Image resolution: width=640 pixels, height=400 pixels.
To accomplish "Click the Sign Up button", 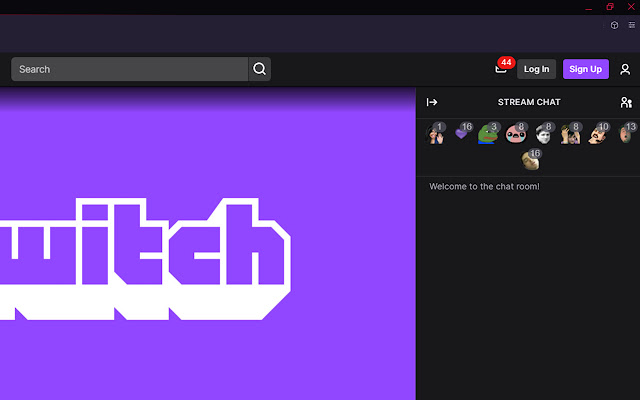I will [586, 69].
